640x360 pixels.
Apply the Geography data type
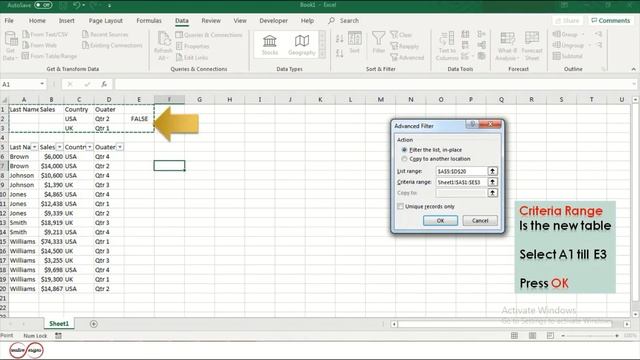[302, 44]
